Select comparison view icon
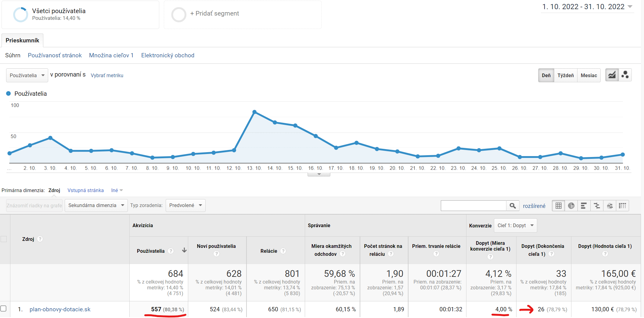The width and height of the screenshot is (644, 318). coord(597,206)
